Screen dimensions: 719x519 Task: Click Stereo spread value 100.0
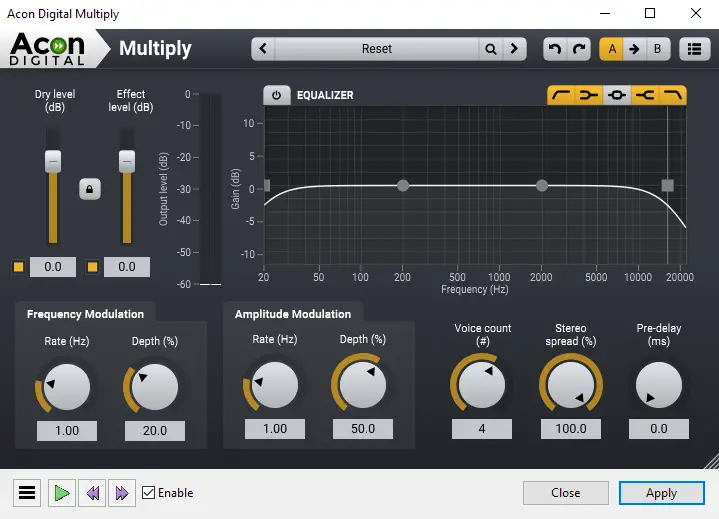coord(571,429)
